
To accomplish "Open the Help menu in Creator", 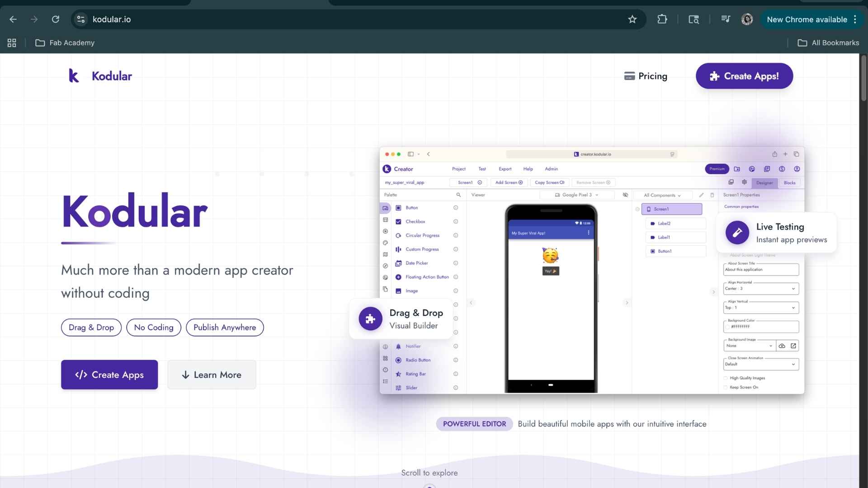I will tap(528, 169).
